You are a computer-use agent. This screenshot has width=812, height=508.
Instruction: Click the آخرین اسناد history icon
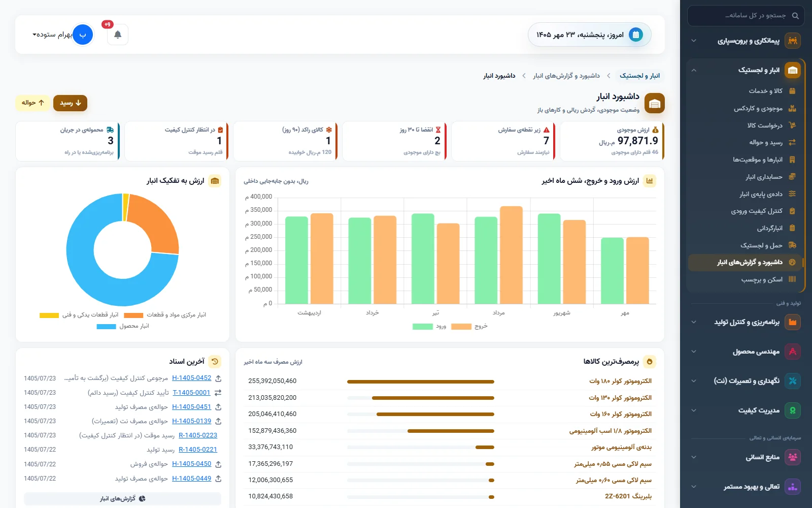click(x=215, y=362)
